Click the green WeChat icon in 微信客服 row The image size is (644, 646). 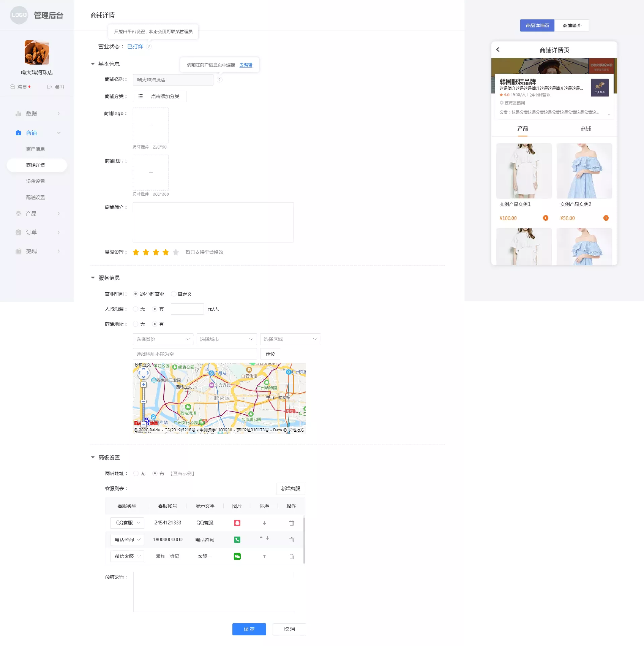click(x=237, y=556)
